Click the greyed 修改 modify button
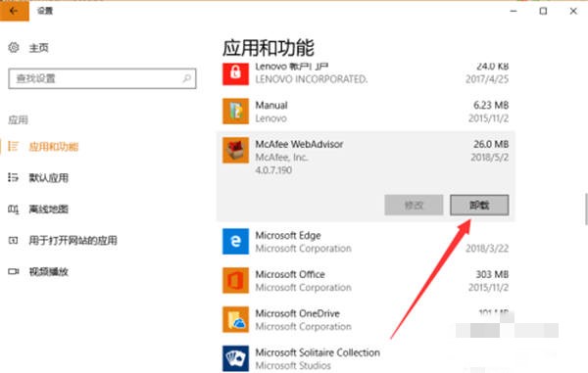The image size is (588, 373). (414, 206)
